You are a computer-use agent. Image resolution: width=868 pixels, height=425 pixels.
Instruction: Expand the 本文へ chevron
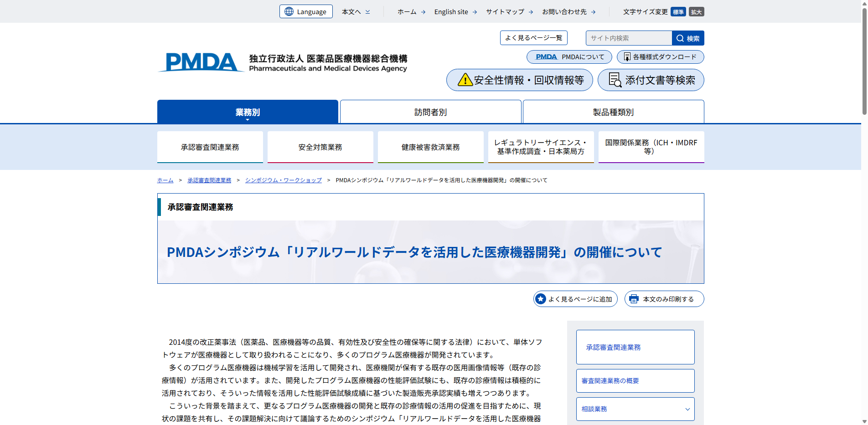[367, 11]
